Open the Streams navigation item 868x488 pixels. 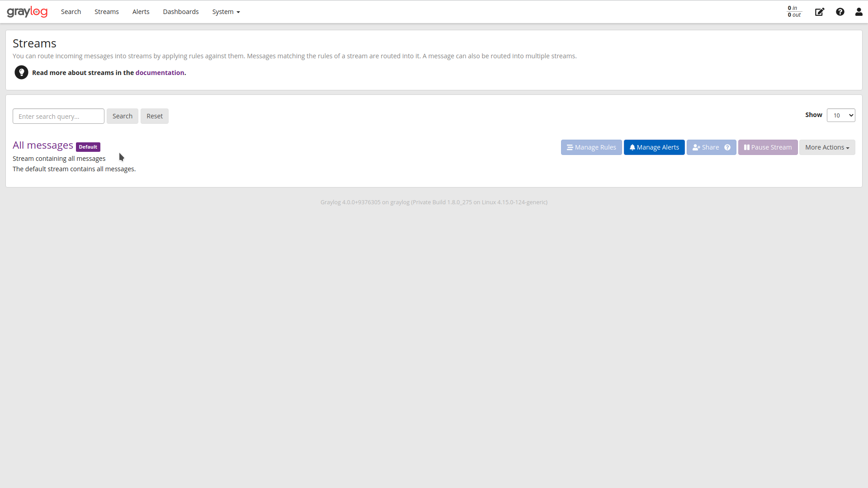click(106, 12)
